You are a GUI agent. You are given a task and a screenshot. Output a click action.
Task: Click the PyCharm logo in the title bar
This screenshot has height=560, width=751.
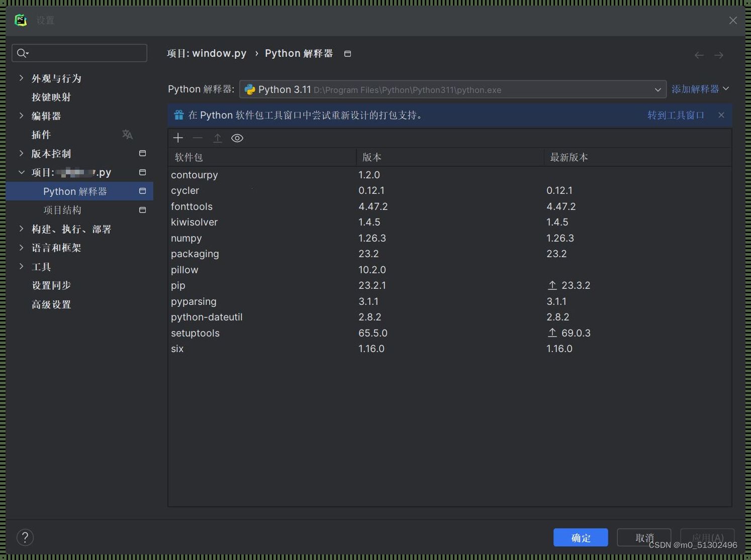click(21, 20)
